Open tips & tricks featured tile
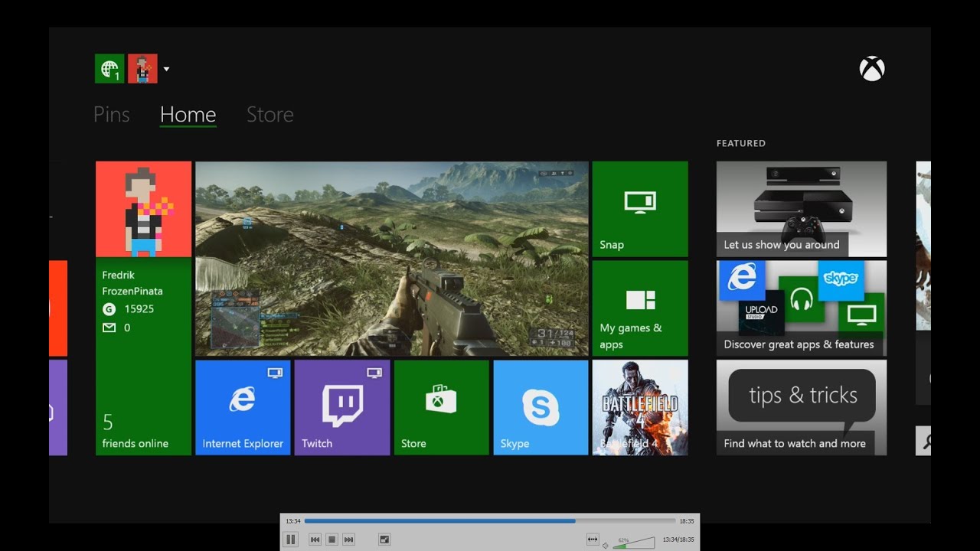Image resolution: width=980 pixels, height=551 pixels. click(x=802, y=407)
